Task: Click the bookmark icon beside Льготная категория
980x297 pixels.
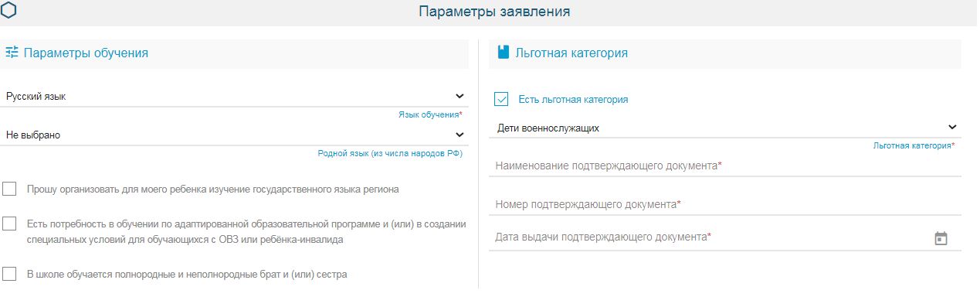Action: [504, 53]
